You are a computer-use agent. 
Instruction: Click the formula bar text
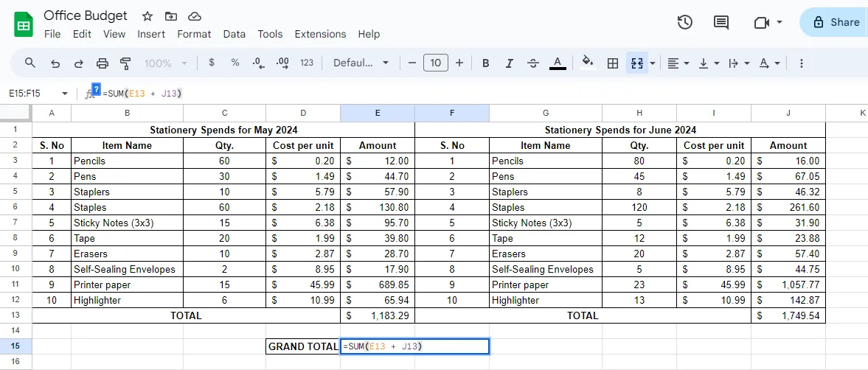click(x=142, y=94)
